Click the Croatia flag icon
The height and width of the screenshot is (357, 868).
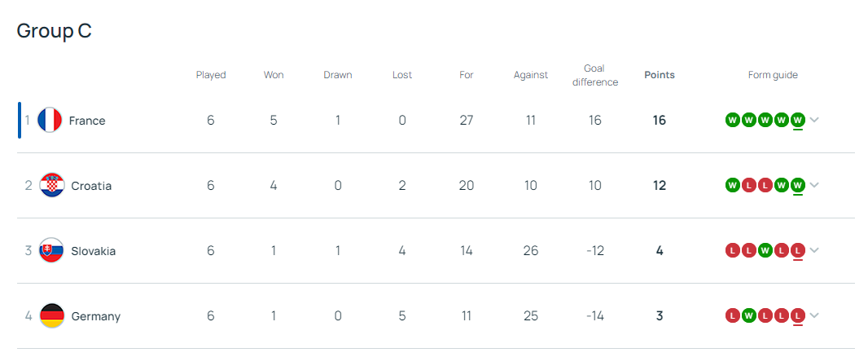coord(52,186)
